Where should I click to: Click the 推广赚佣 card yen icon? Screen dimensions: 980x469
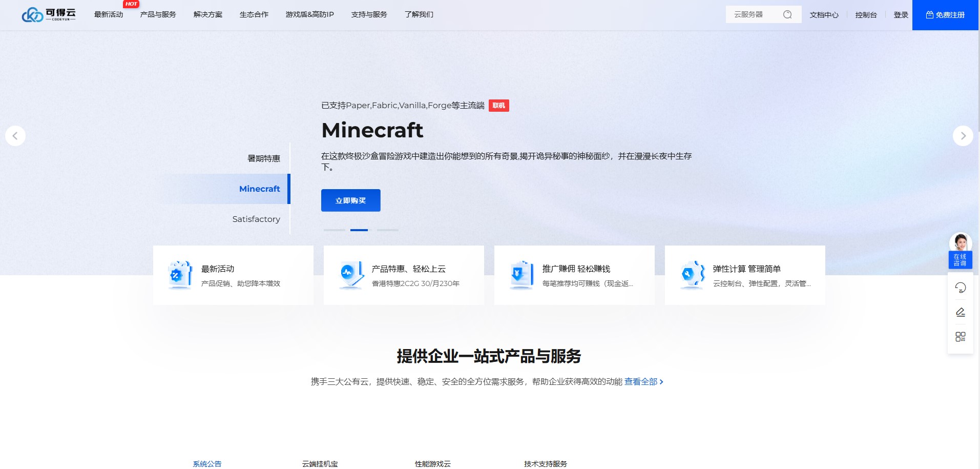coord(522,275)
